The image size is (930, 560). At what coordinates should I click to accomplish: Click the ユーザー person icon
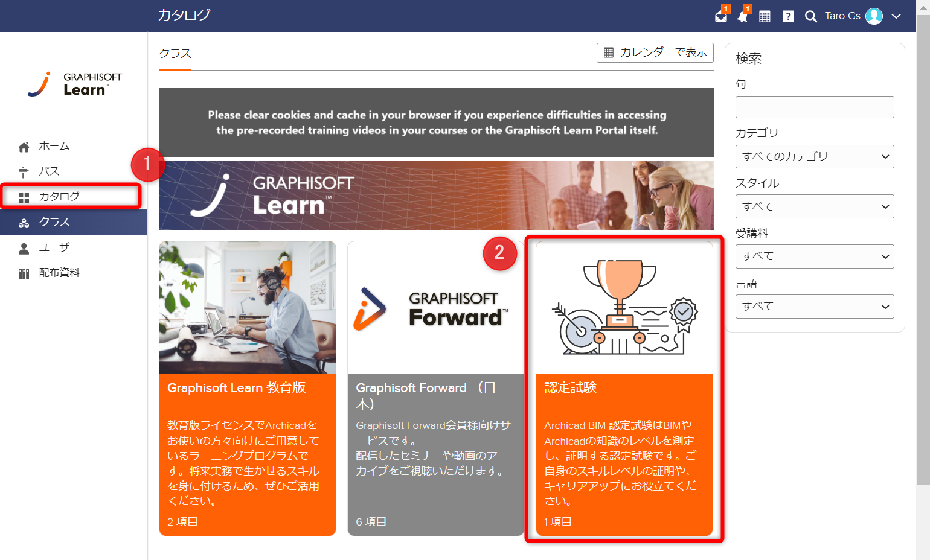pyautogui.click(x=24, y=248)
